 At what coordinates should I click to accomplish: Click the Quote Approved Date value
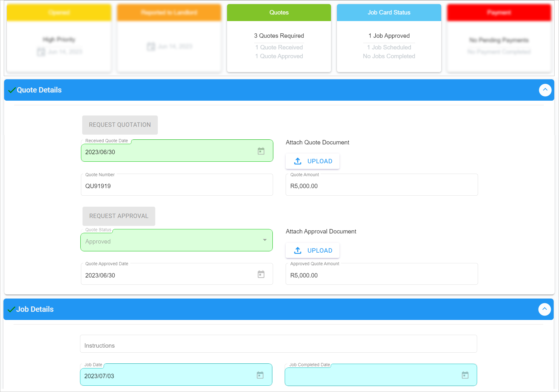click(x=100, y=275)
